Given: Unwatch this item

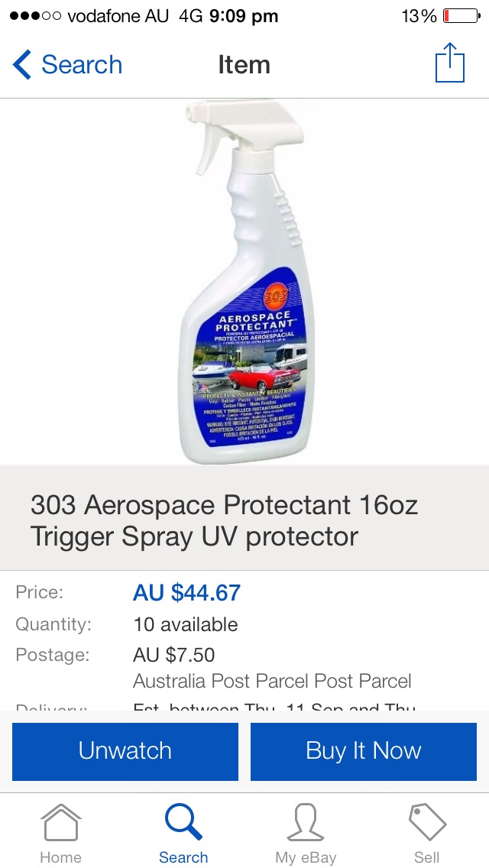Looking at the screenshot, I should pyautogui.click(x=125, y=751).
